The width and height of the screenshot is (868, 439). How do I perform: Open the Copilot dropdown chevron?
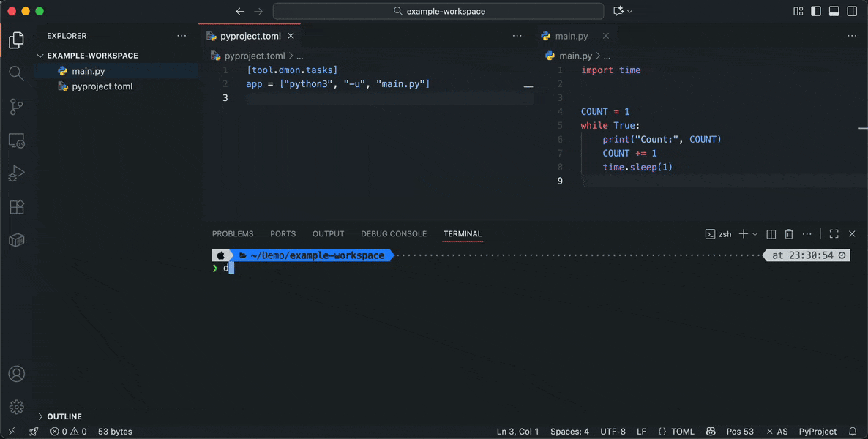pos(630,11)
